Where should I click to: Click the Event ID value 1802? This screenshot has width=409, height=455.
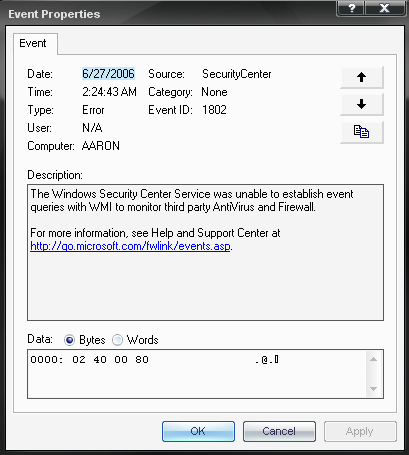tap(214, 110)
